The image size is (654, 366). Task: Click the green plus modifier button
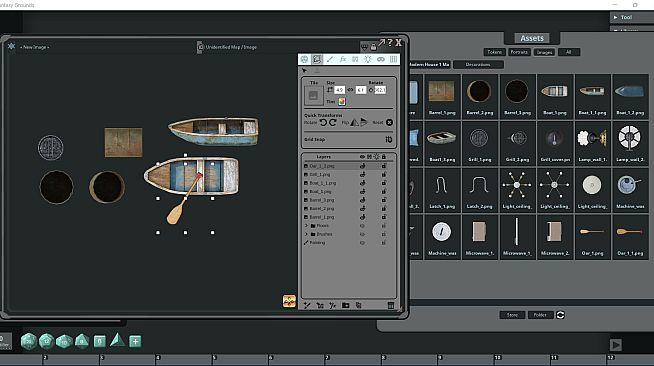point(135,341)
